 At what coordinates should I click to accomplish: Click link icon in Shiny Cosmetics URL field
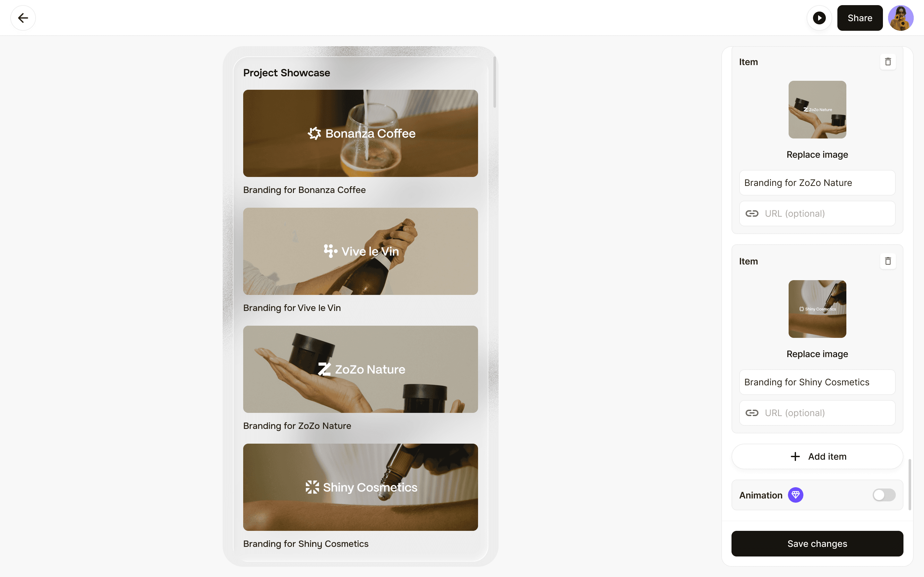752,413
